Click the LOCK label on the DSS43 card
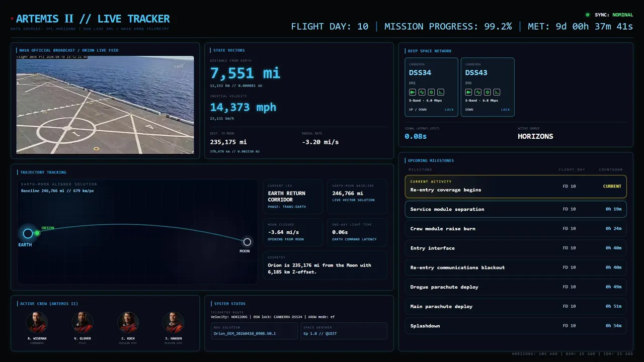The width and height of the screenshot is (644, 362). pyautogui.click(x=505, y=110)
